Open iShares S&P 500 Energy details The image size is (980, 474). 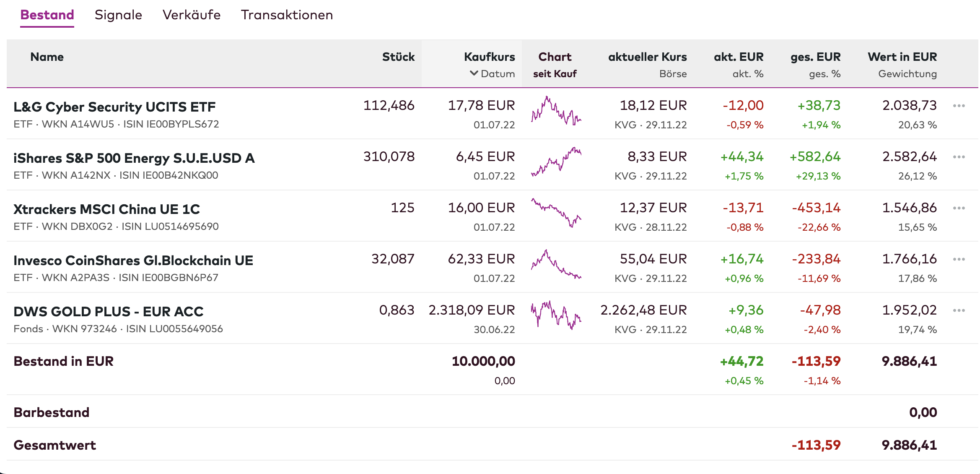click(134, 158)
